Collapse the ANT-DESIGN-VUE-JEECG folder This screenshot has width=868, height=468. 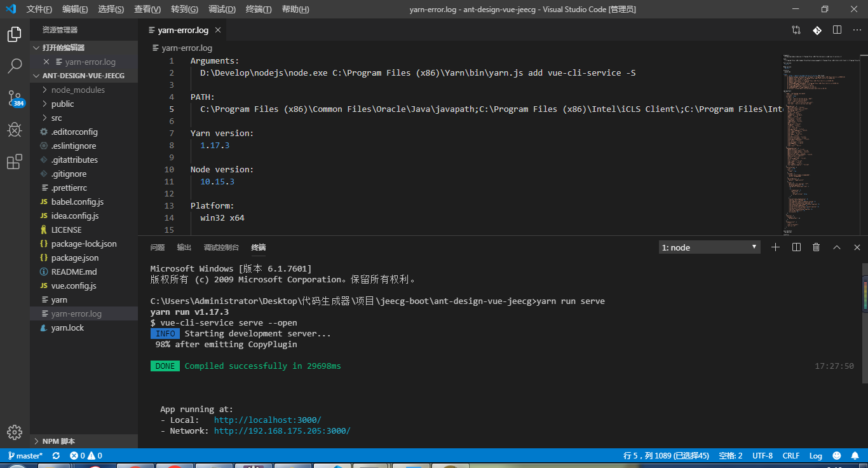pos(36,75)
